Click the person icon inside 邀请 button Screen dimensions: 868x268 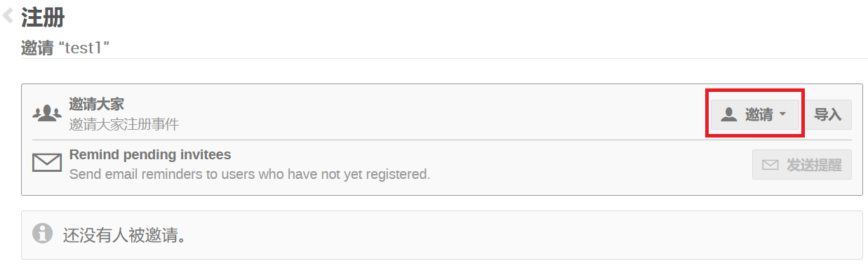(x=729, y=114)
